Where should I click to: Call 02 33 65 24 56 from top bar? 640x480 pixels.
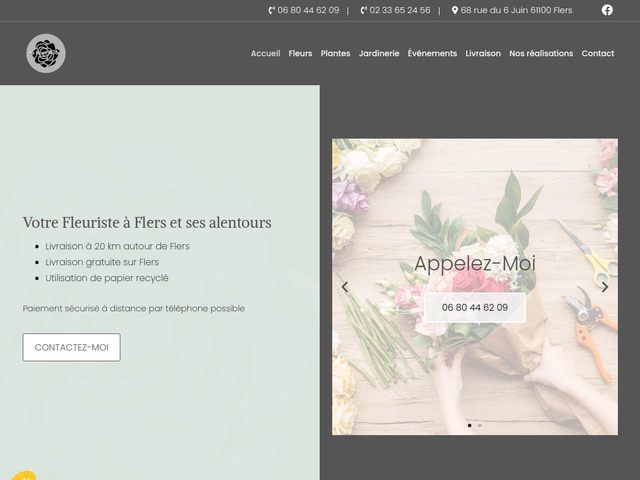[400, 10]
